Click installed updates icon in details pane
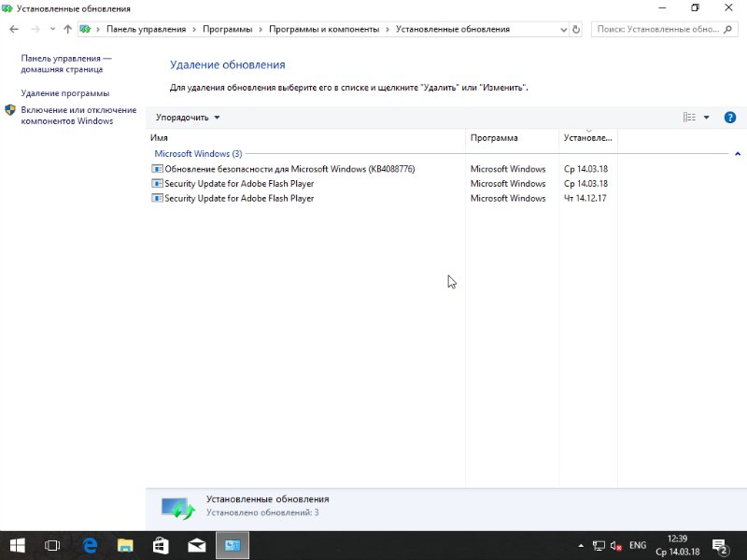Image resolution: width=747 pixels, height=560 pixels. 177,508
